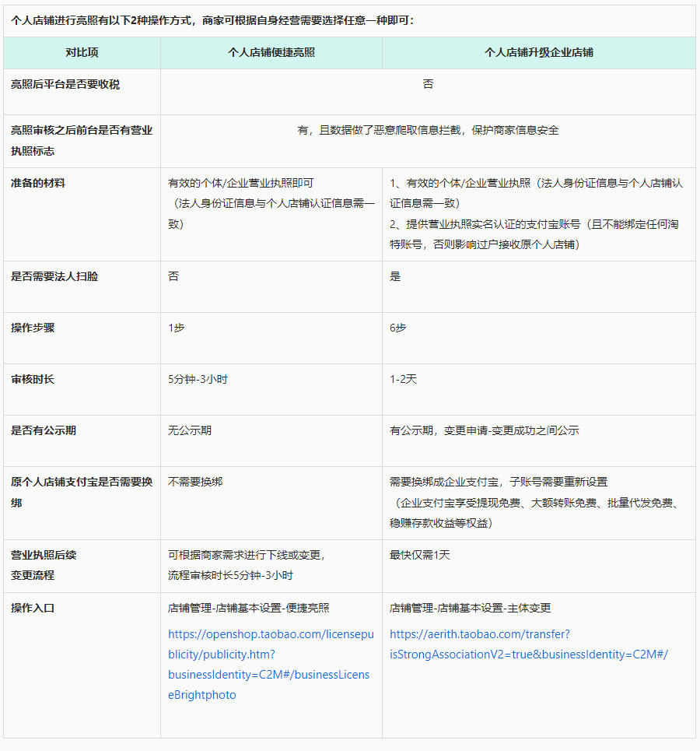This screenshot has height=751, width=700.
Task: Select the 个人店铺便捷亮照 column header
Action: (271, 51)
